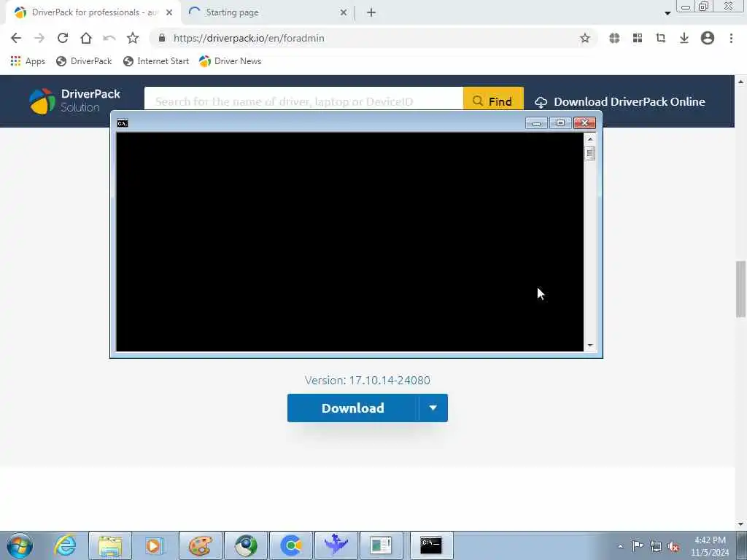Click the page vertical scrollbar thumb
This screenshot has width=747, height=560.
pos(740,289)
